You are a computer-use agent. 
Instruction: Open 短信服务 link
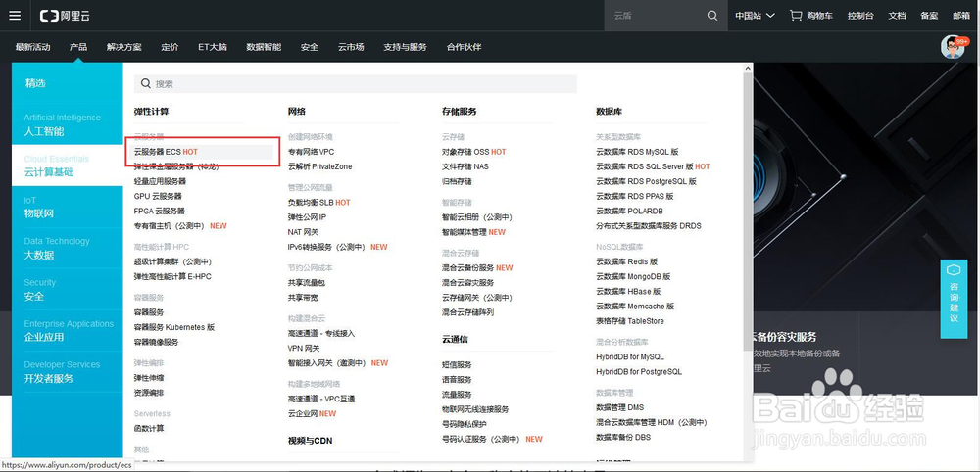(x=457, y=364)
